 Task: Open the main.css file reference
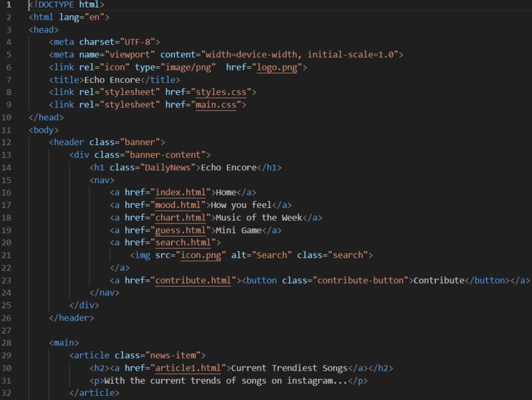point(215,105)
